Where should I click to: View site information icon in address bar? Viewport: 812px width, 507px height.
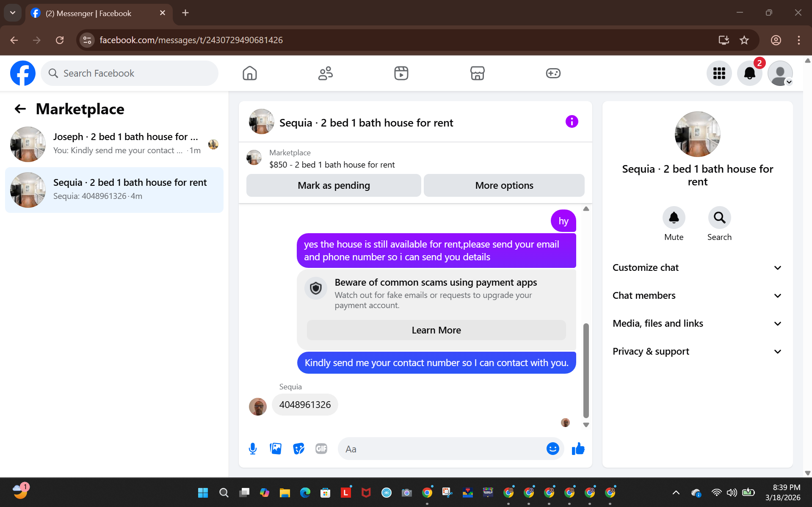87,40
